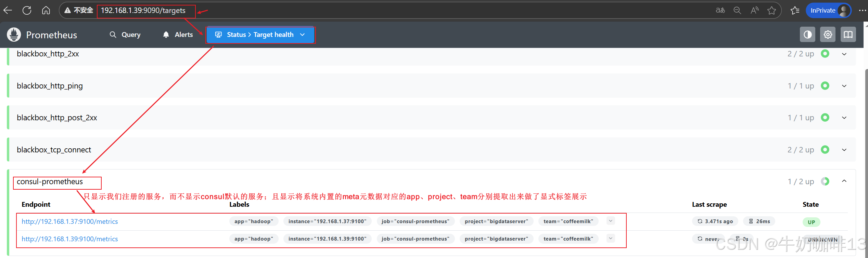
Task: Click the 26ms scrape duration badge
Action: click(x=759, y=221)
